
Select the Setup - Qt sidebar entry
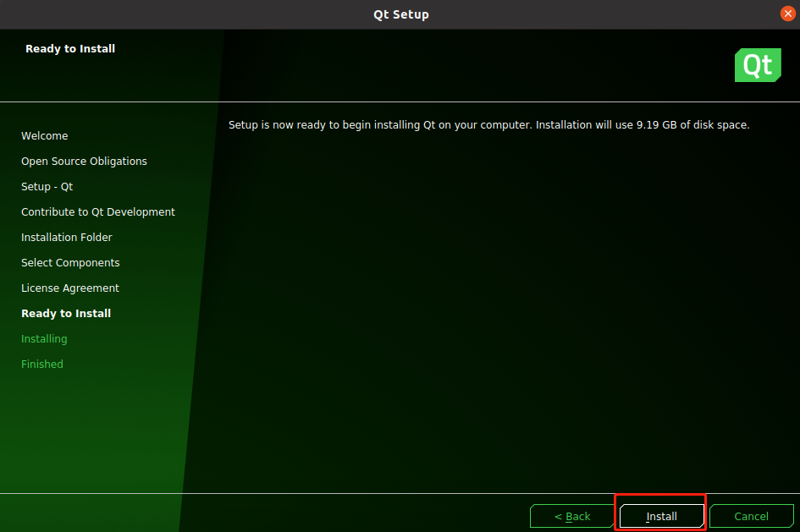[x=47, y=186]
